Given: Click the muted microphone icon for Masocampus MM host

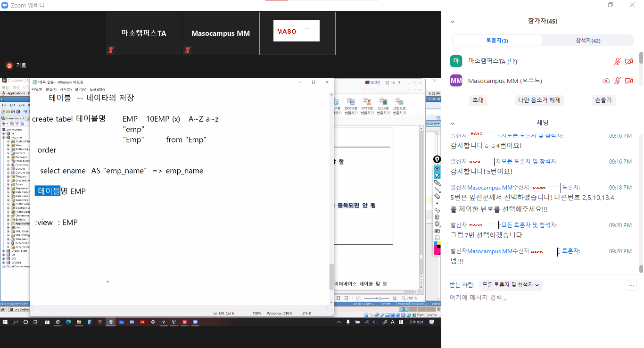Looking at the screenshot, I should pos(617,81).
